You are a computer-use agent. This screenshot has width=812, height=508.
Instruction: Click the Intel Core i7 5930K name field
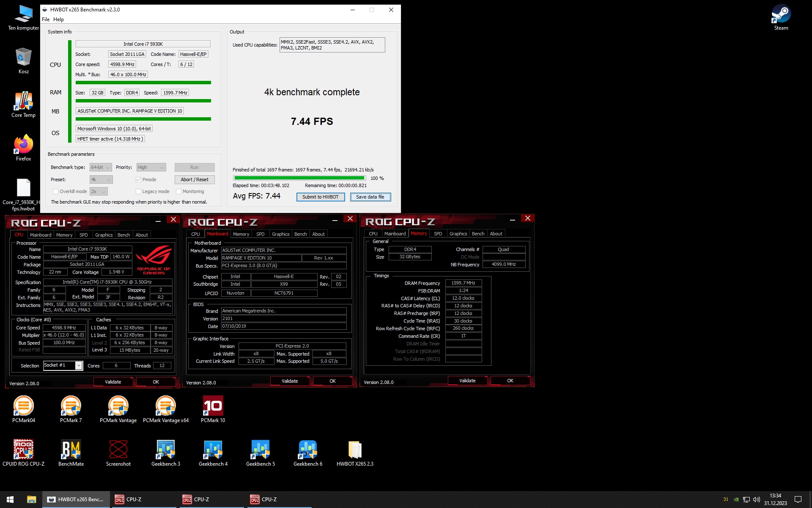(143, 44)
